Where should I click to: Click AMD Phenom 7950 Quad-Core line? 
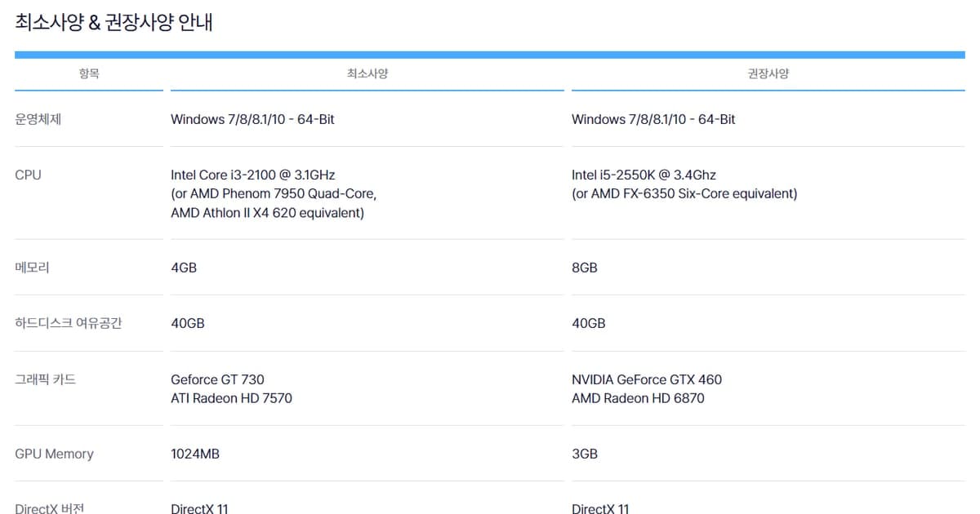point(274,194)
